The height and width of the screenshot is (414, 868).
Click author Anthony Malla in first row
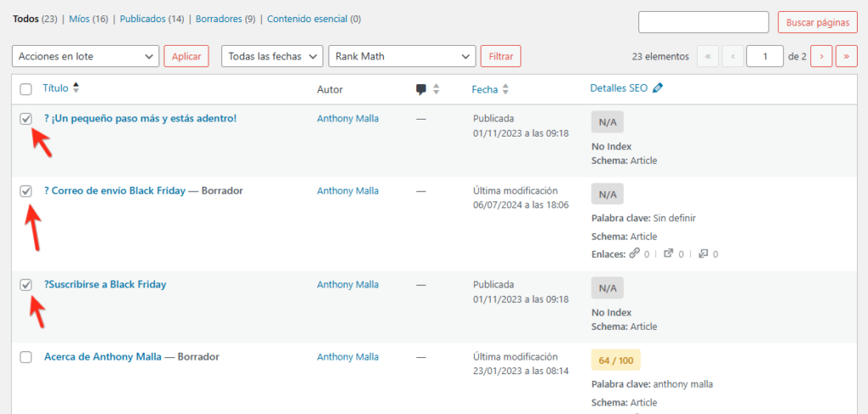348,118
